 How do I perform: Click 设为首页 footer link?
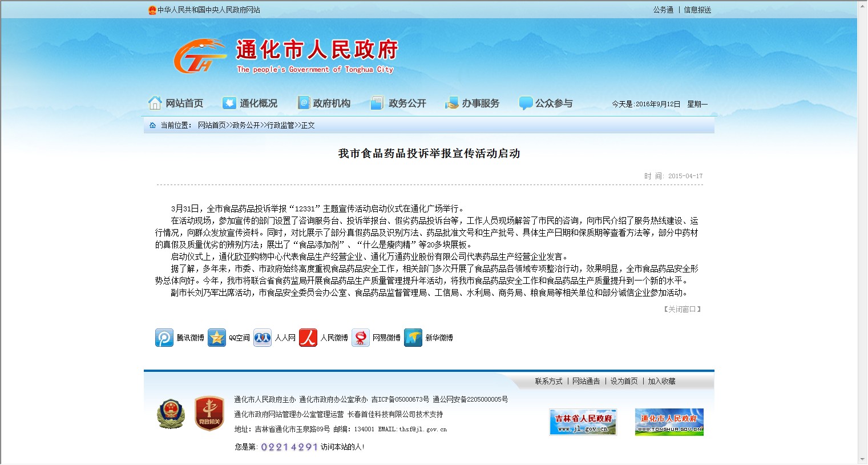click(624, 381)
